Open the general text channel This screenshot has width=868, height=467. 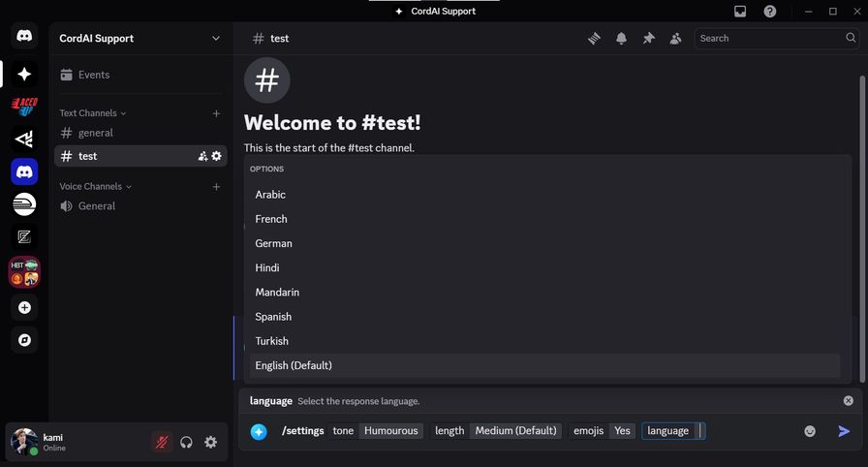(139, 133)
